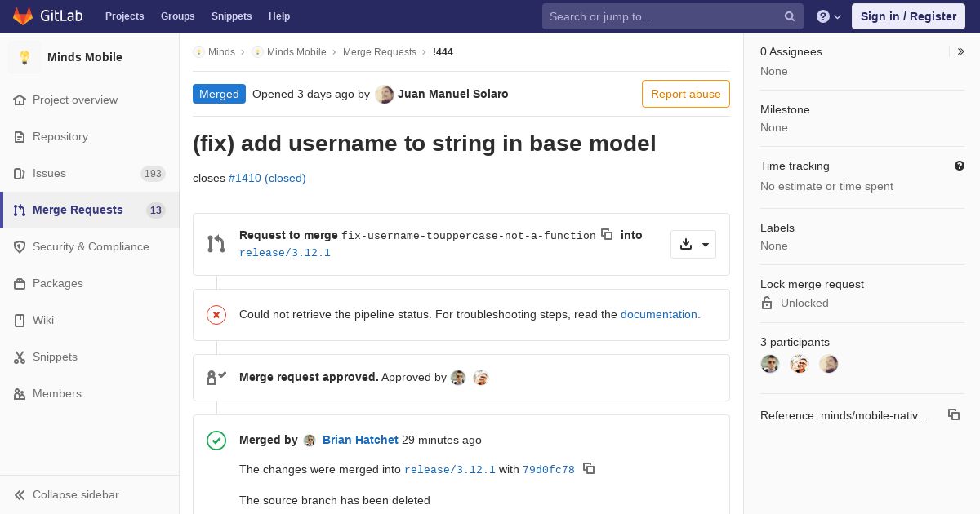
Task: Click the Members people icon
Action: [x=20, y=393]
